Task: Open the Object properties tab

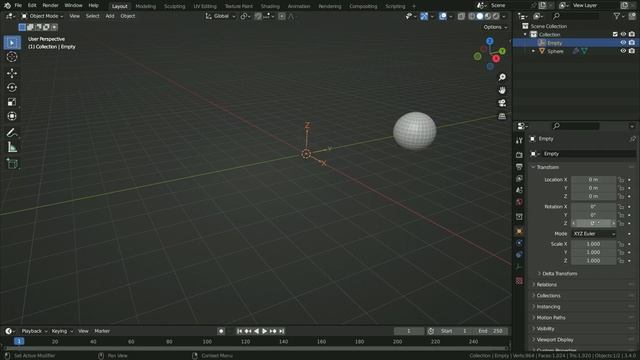Action: point(519,231)
